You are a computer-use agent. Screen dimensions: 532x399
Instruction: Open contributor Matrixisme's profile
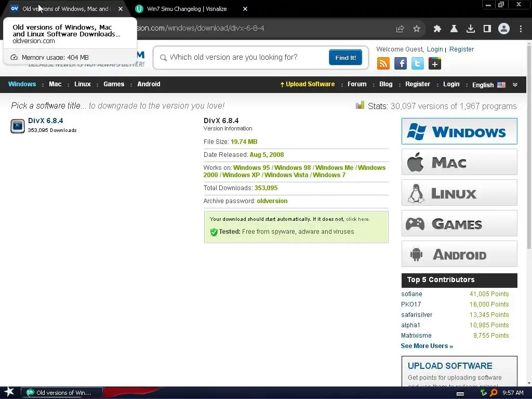(416, 336)
